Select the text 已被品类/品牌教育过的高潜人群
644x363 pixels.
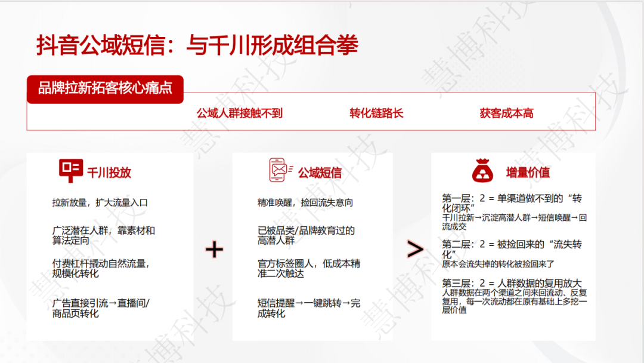[306, 236]
